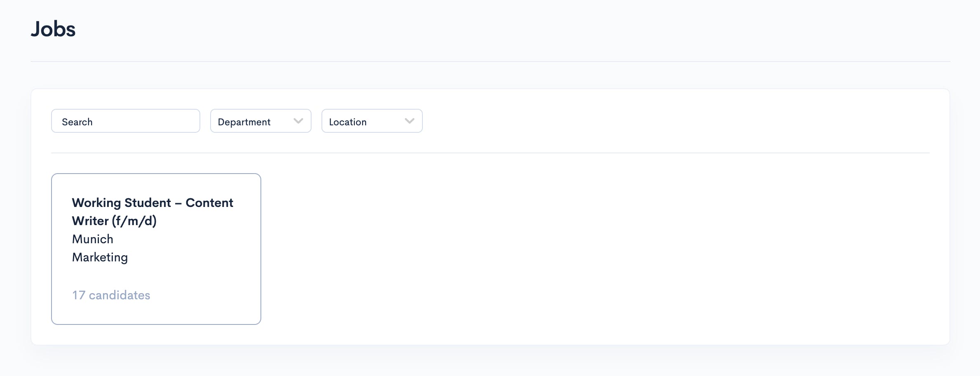Click the Jobs page heading

click(x=53, y=29)
